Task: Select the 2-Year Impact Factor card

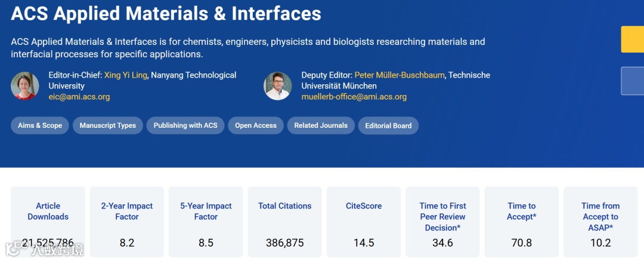Action: pos(127,222)
